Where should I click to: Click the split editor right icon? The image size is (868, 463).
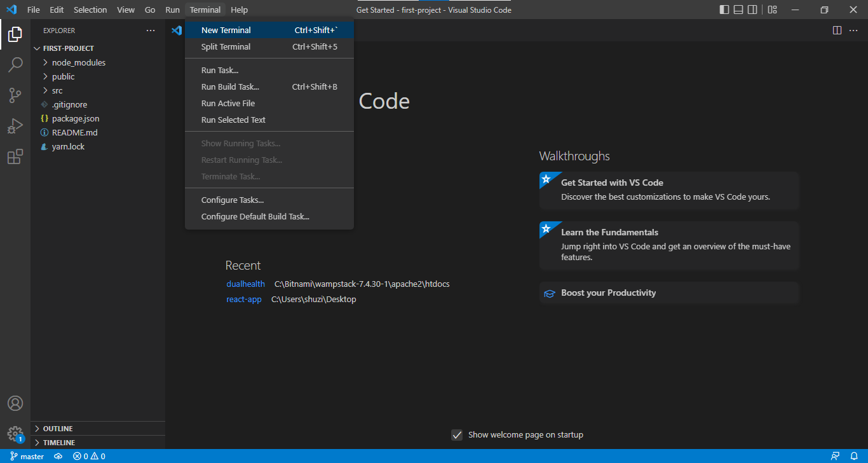(837, 31)
